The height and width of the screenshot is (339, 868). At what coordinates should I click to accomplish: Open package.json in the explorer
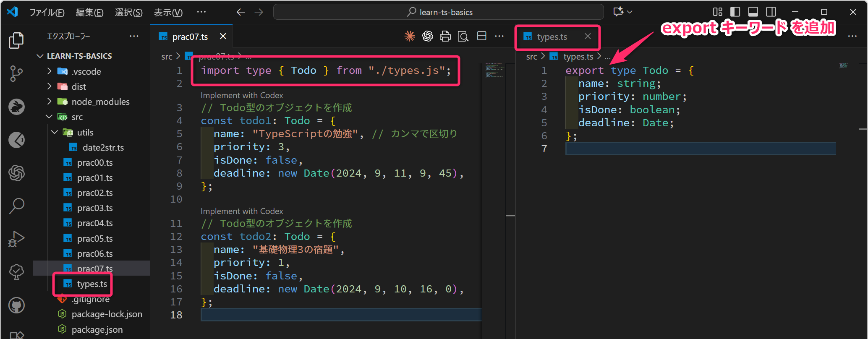pos(97,330)
